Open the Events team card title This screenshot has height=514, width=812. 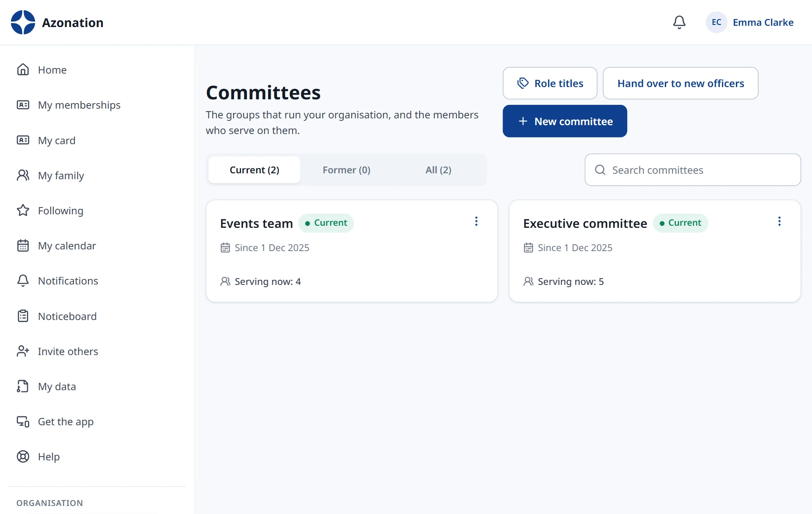click(256, 224)
